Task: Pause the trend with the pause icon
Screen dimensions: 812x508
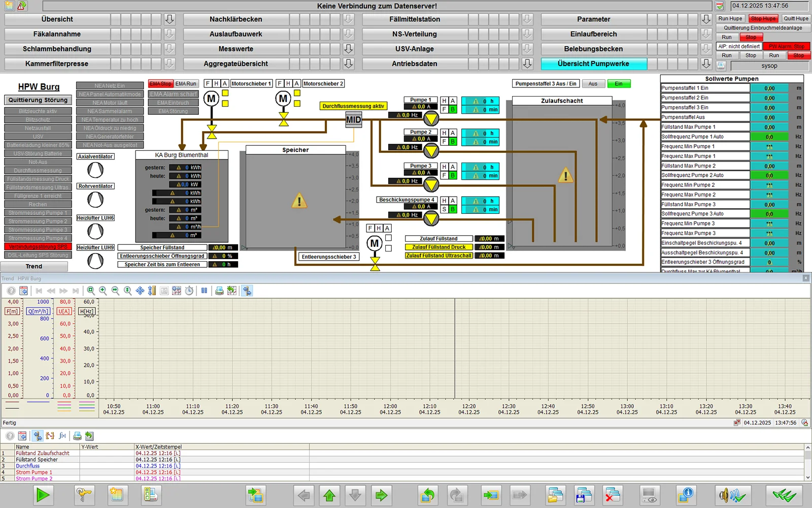Action: coord(204,291)
